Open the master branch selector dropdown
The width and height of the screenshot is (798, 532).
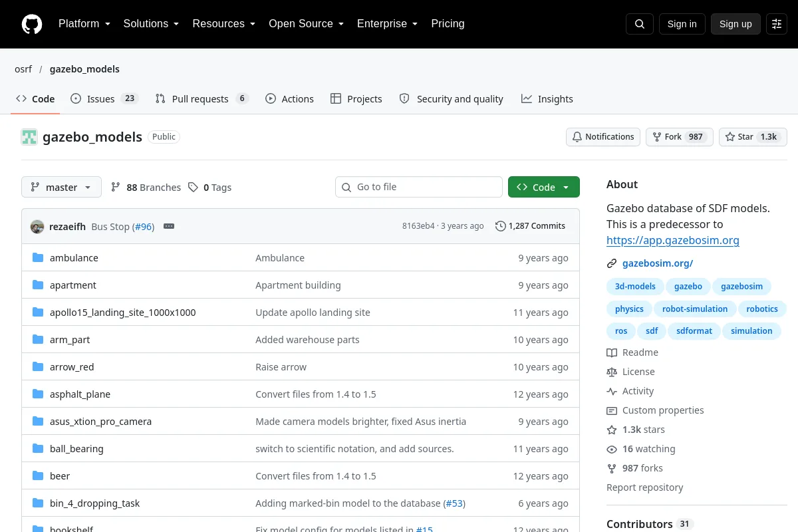coord(61,188)
